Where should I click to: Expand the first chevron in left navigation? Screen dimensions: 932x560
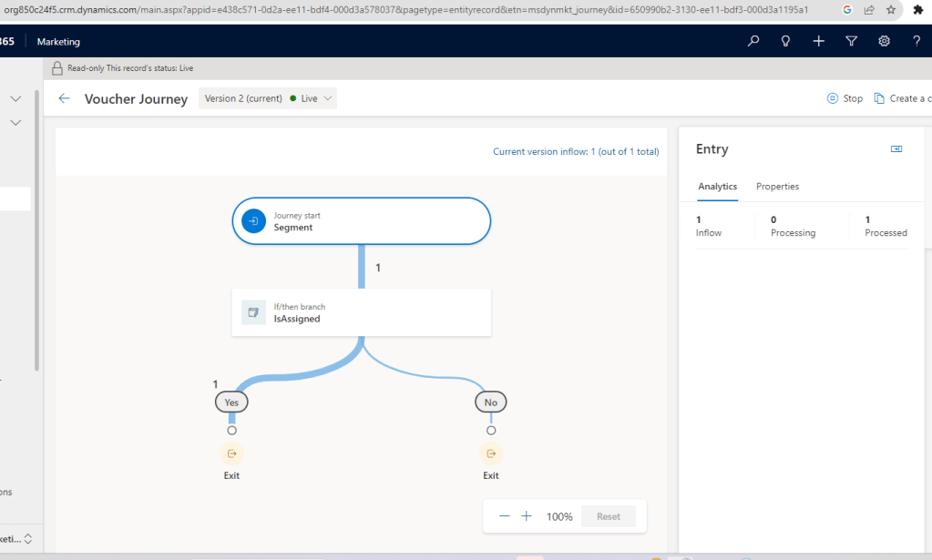pos(15,98)
